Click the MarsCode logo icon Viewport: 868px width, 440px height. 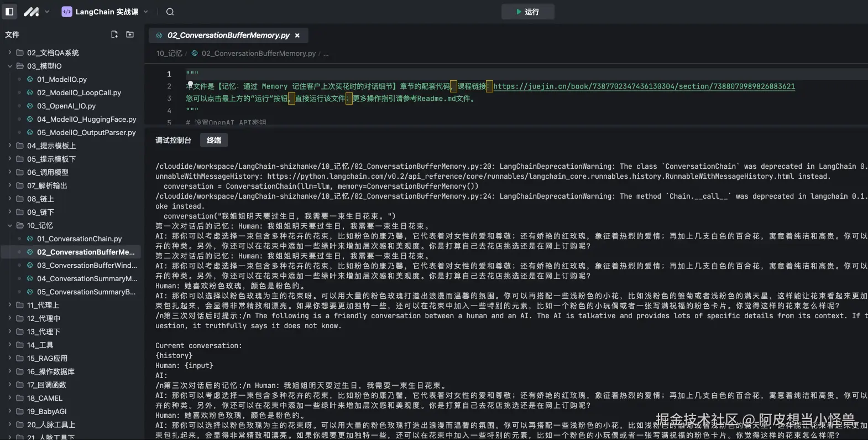coord(31,12)
